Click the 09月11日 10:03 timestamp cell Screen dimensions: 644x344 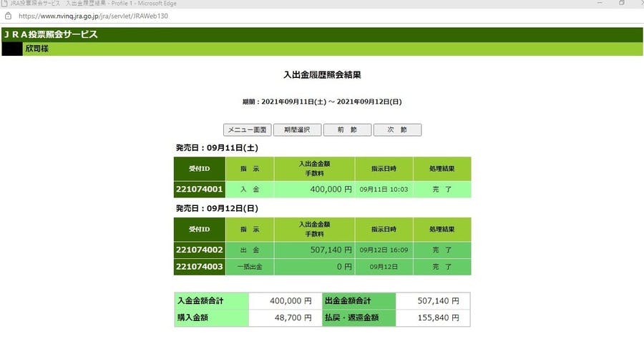coord(384,190)
